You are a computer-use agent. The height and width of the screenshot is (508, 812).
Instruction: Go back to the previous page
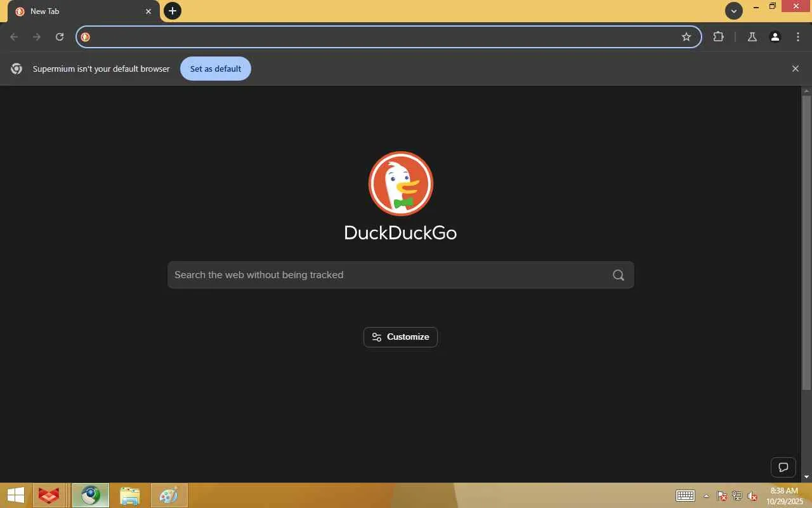[14, 37]
